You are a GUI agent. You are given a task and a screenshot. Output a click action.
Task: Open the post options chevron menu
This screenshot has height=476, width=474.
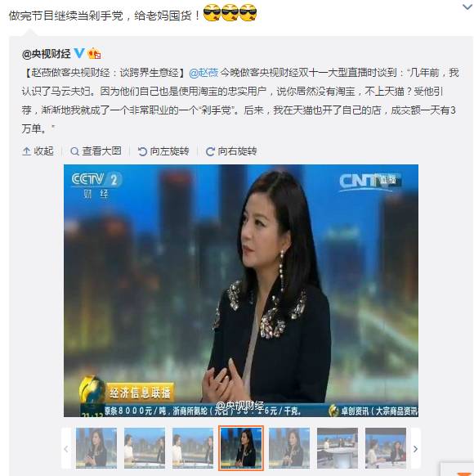467,7
